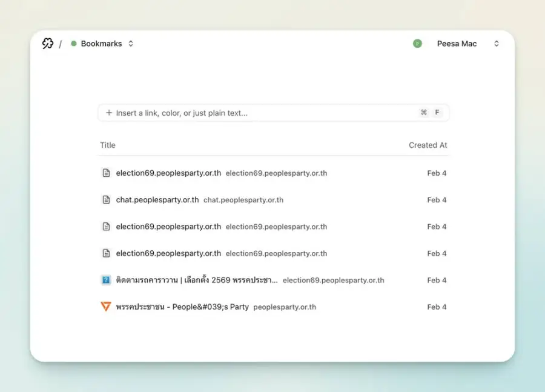Click the orange People's Party logo favicon
This screenshot has width=545, height=392.
coord(106,307)
